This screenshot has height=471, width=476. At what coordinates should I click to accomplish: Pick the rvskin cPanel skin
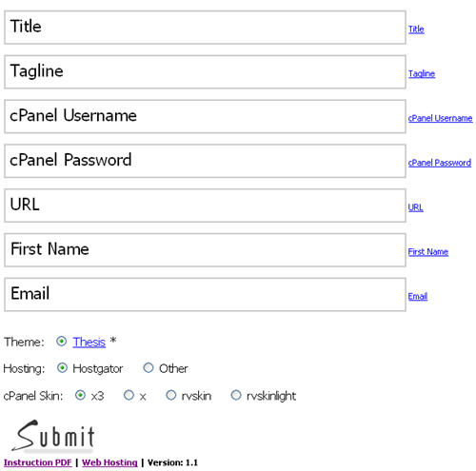pos(171,395)
